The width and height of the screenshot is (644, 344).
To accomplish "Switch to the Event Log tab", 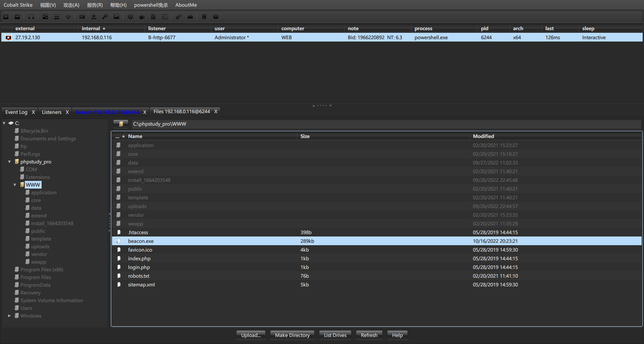I will click(x=16, y=112).
